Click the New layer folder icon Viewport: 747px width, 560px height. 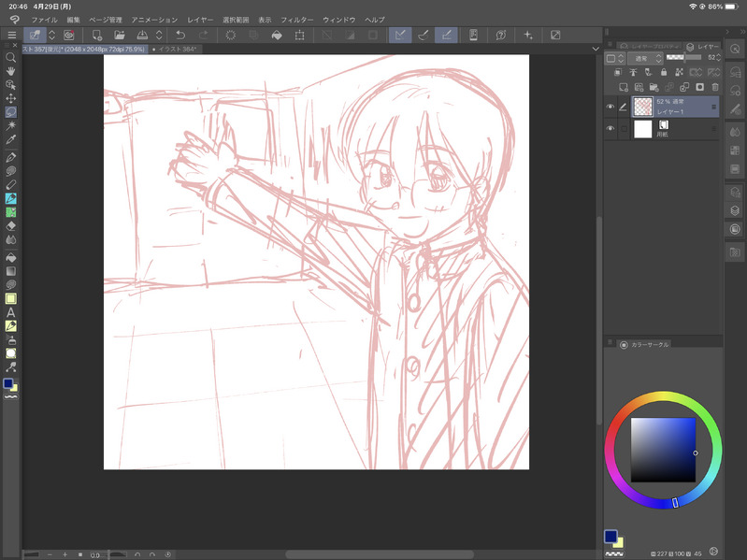click(x=654, y=87)
